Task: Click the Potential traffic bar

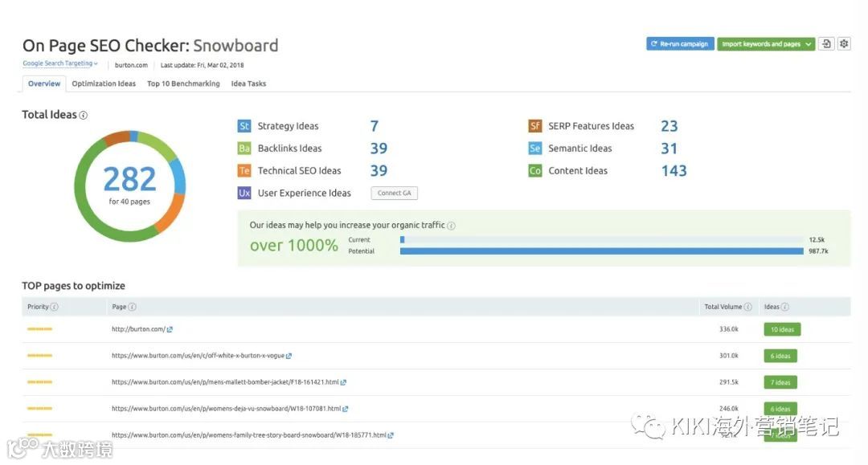Action: 602,251
